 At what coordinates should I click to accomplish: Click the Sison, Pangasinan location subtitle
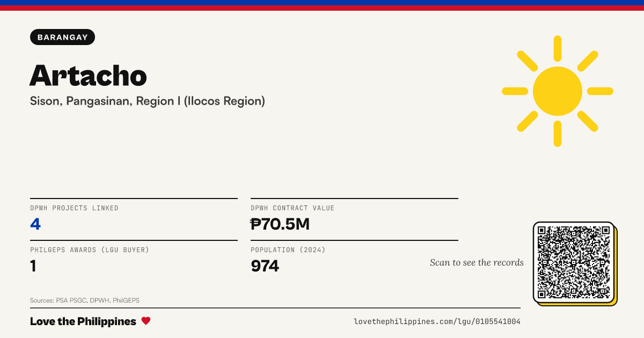[148, 101]
